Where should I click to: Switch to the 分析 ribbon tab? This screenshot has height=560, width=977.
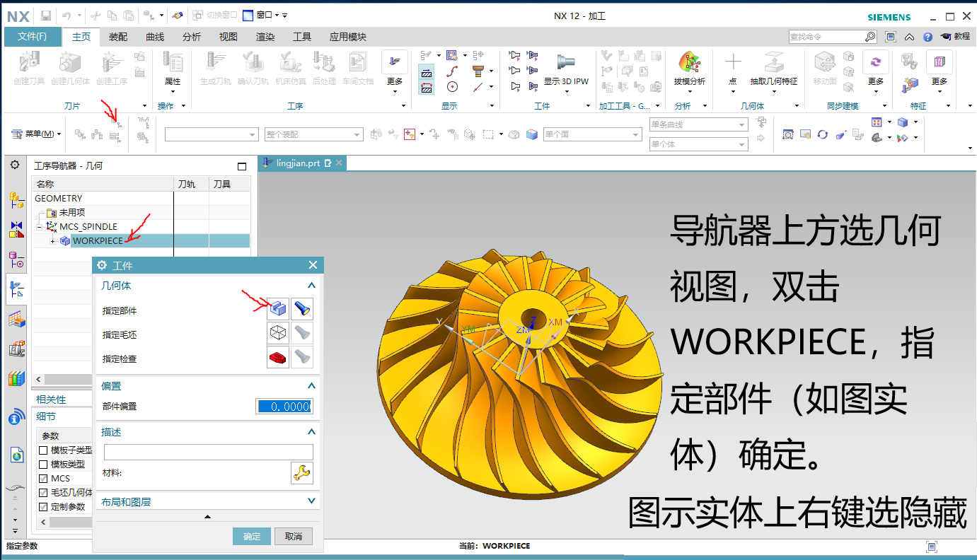pyautogui.click(x=192, y=37)
